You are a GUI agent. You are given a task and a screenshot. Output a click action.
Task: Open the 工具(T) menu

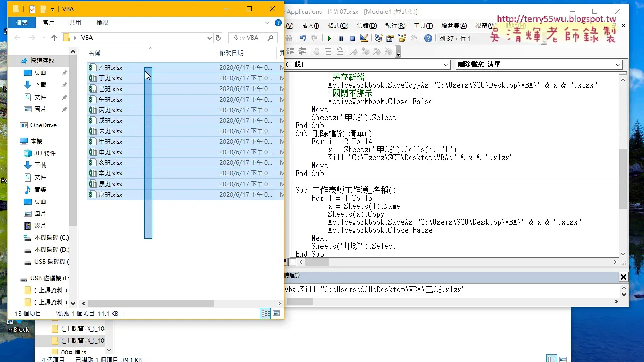(x=423, y=26)
